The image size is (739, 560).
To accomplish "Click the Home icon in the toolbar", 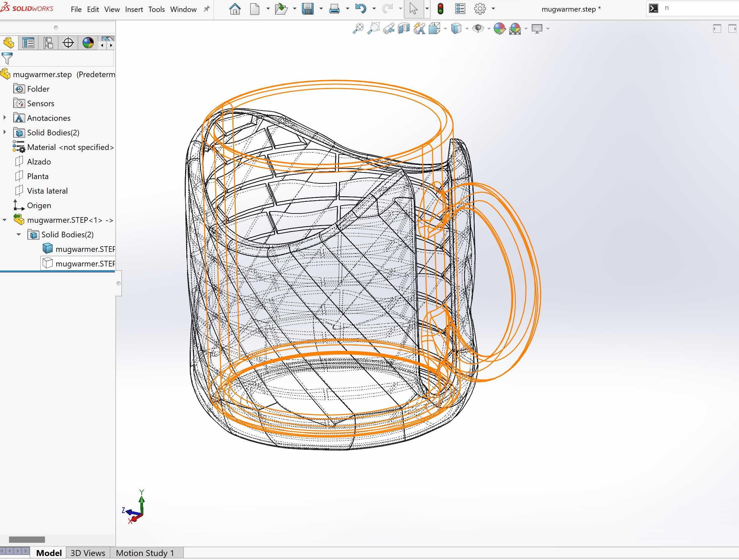I will click(235, 9).
